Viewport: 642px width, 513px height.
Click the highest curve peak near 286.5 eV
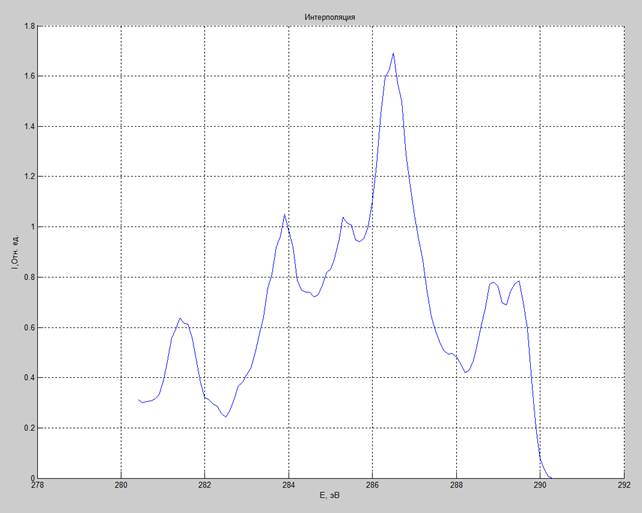(x=393, y=54)
